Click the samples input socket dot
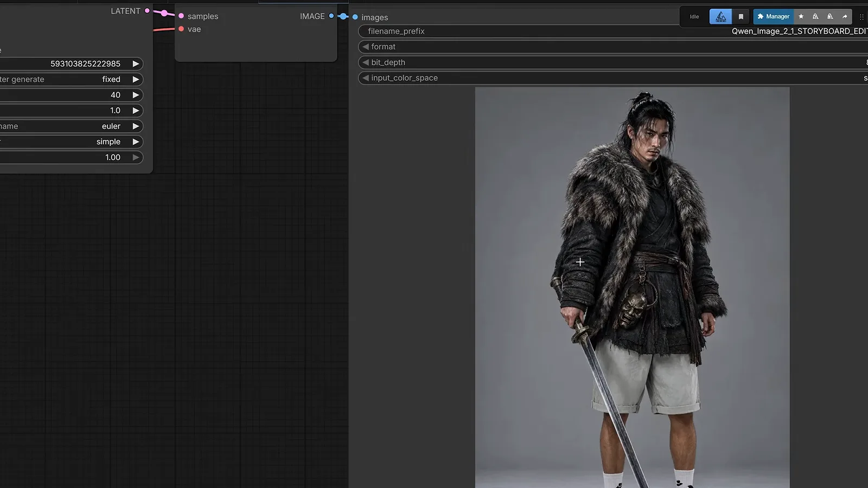The width and height of the screenshot is (868, 488). (181, 16)
